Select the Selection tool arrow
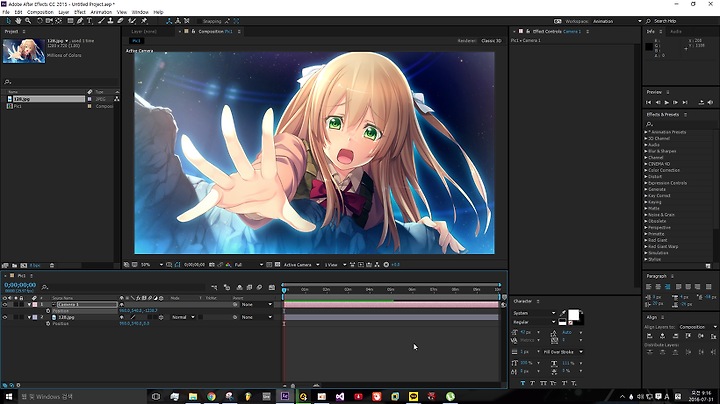Screen dimensions: 720x404 tap(8, 21)
